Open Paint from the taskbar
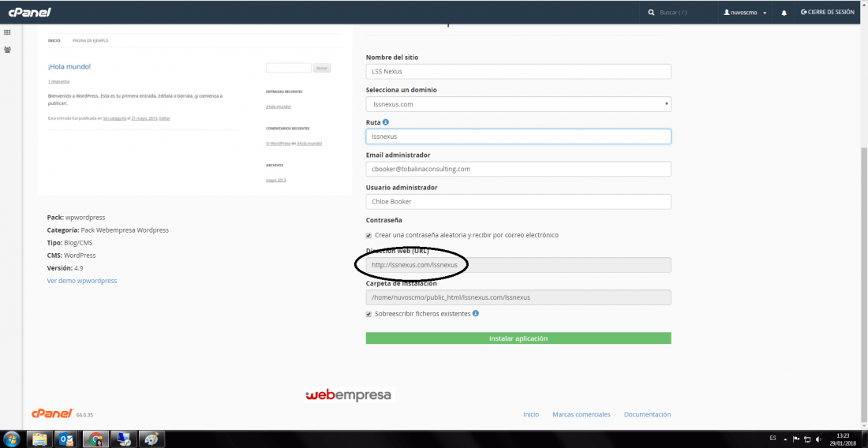 pos(152,439)
